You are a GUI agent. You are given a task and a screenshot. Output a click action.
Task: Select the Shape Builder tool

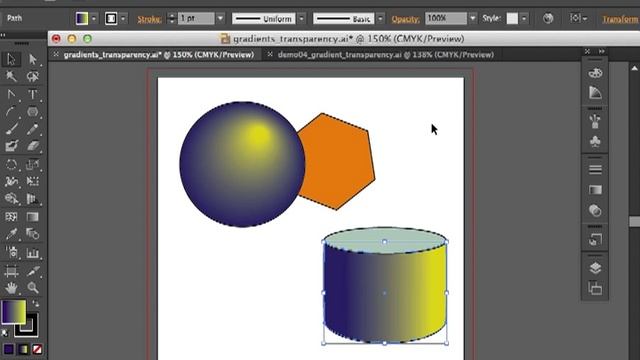11,199
